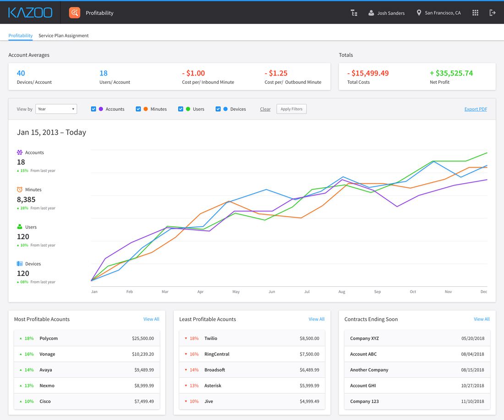Click the San Francisco location pin icon

[419, 13]
